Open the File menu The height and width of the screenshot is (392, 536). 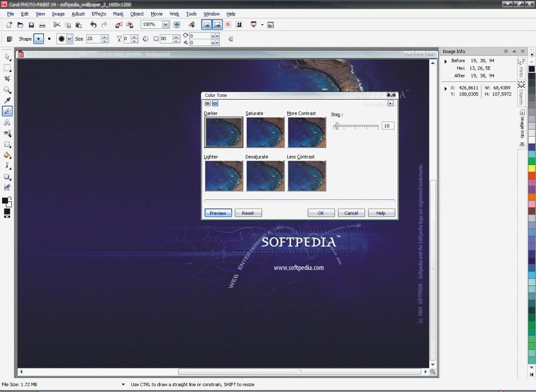[x=11, y=14]
